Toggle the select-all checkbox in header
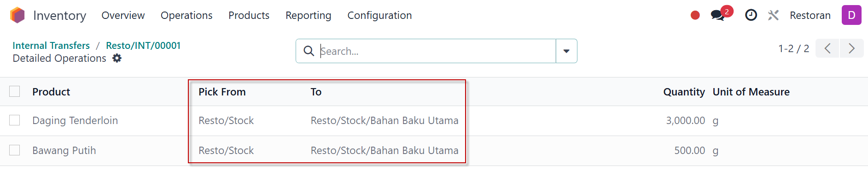This screenshot has width=868, height=172. (15, 91)
